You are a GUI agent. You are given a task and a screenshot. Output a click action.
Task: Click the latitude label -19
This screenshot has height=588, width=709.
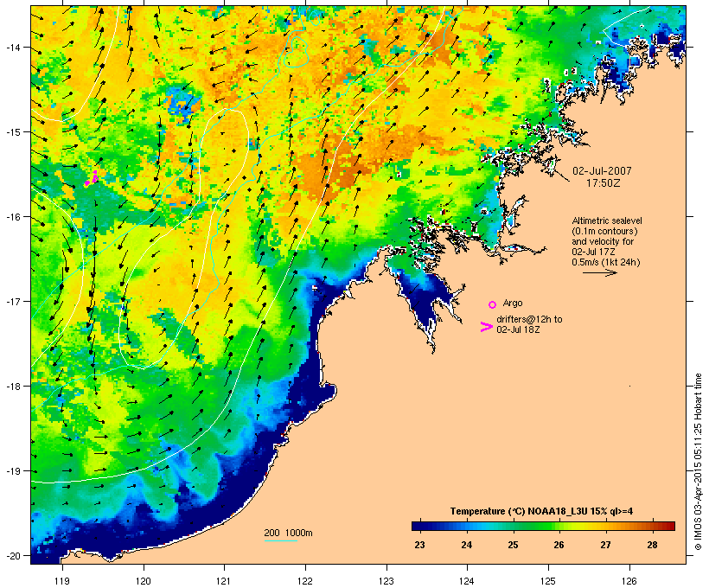pyautogui.click(x=12, y=471)
